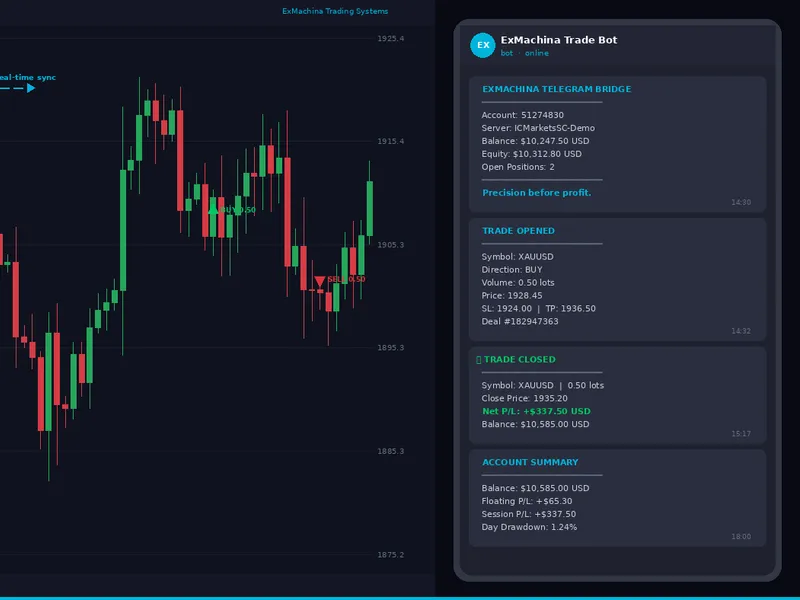Click the 1895.3 price axis label
Viewport: 800px width, 600px height.
pos(391,348)
